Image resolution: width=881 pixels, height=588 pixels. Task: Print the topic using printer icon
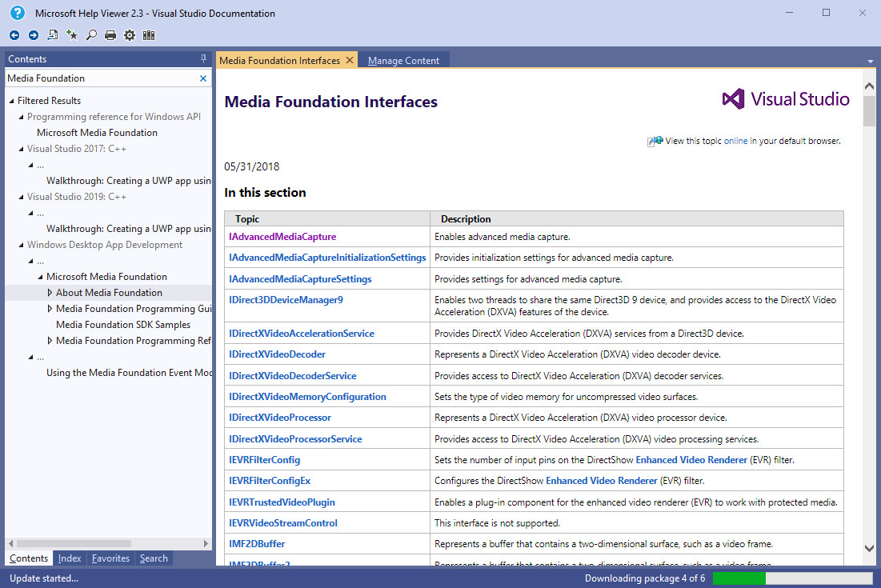110,35
